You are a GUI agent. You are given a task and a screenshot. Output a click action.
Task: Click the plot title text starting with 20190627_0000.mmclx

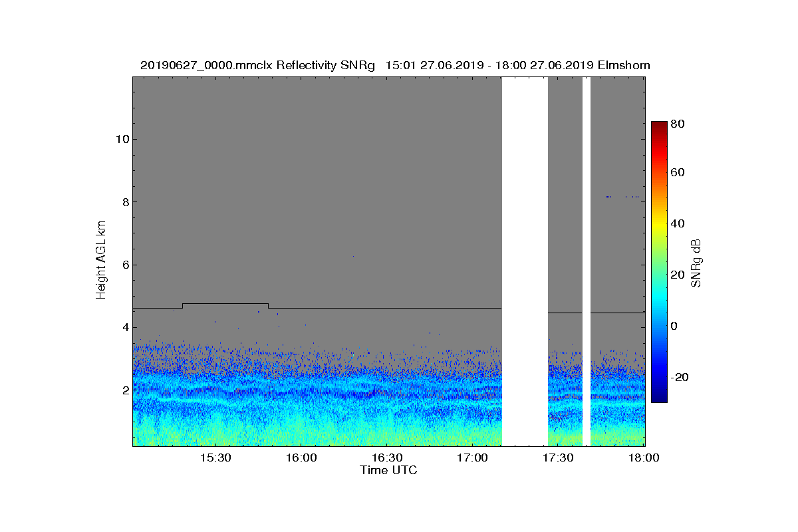pos(395,65)
